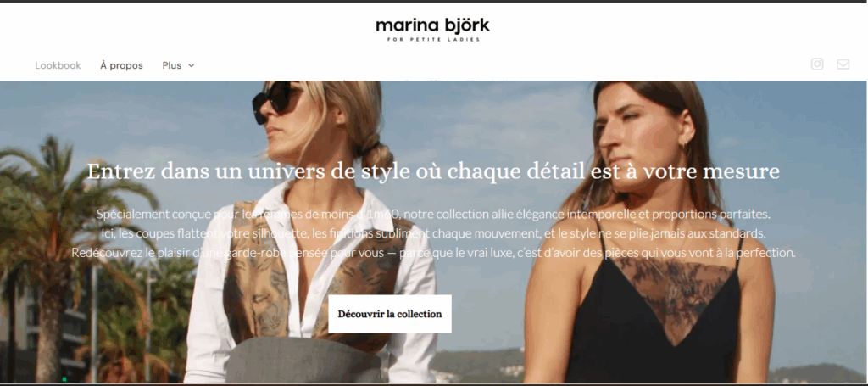This screenshot has width=868, height=386.
Task: Click the small green dot indicator
Action: coord(64,379)
